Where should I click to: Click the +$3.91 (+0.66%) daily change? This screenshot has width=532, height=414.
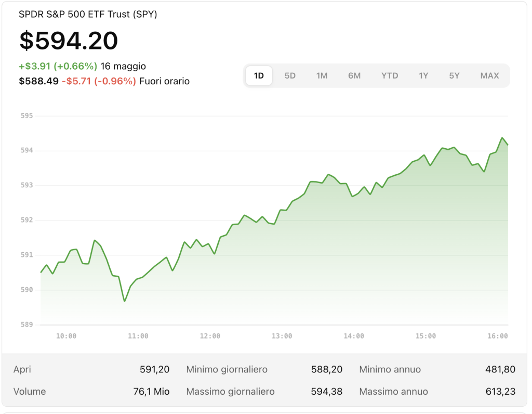pos(58,66)
